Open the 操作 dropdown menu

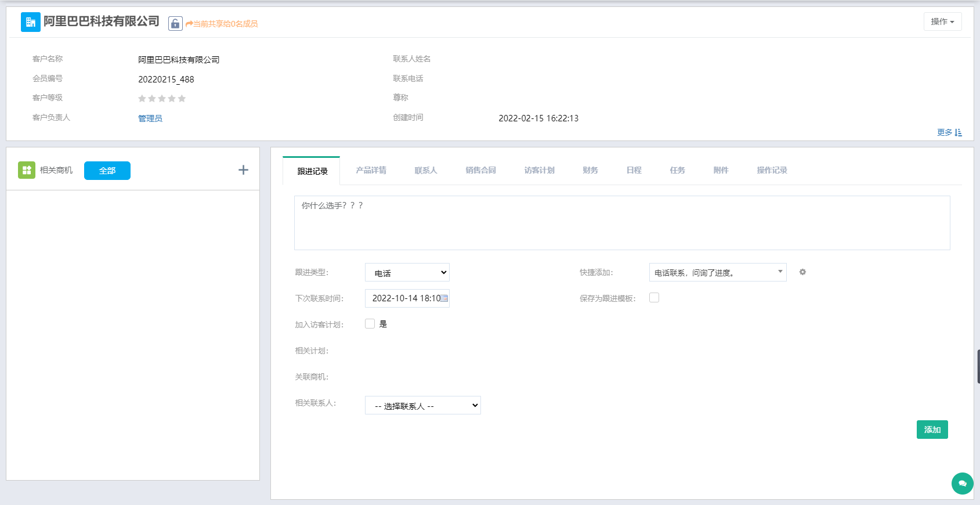click(x=942, y=21)
